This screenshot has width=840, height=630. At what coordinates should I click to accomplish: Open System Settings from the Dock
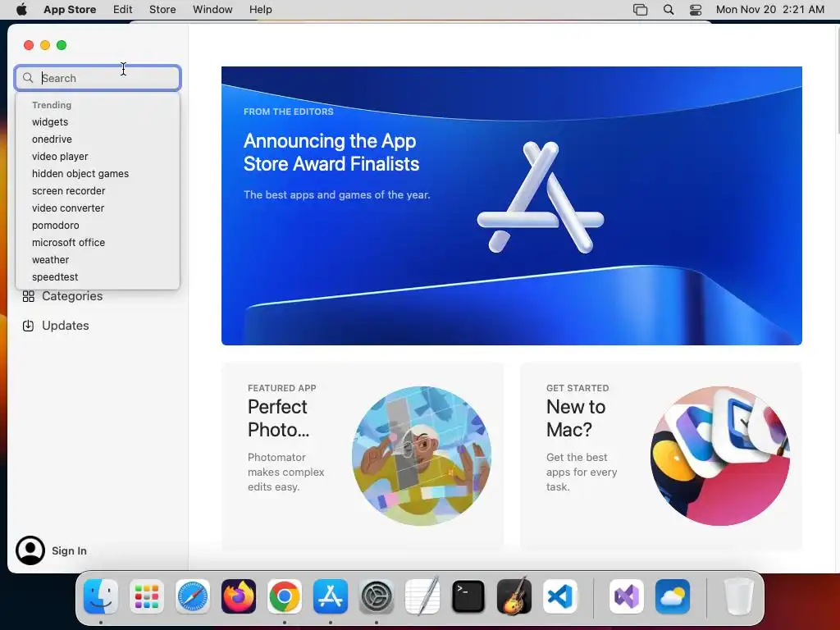click(377, 596)
